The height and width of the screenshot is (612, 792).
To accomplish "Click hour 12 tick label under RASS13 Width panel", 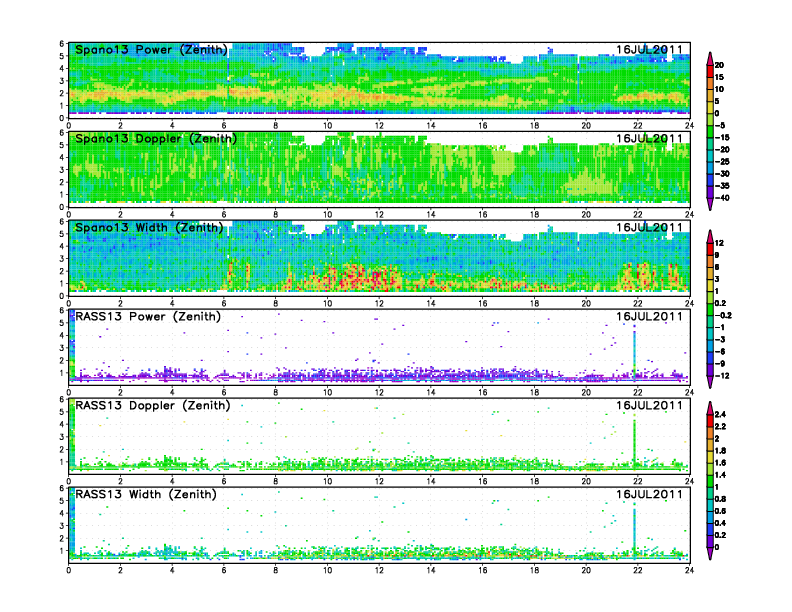I will coord(379,570).
